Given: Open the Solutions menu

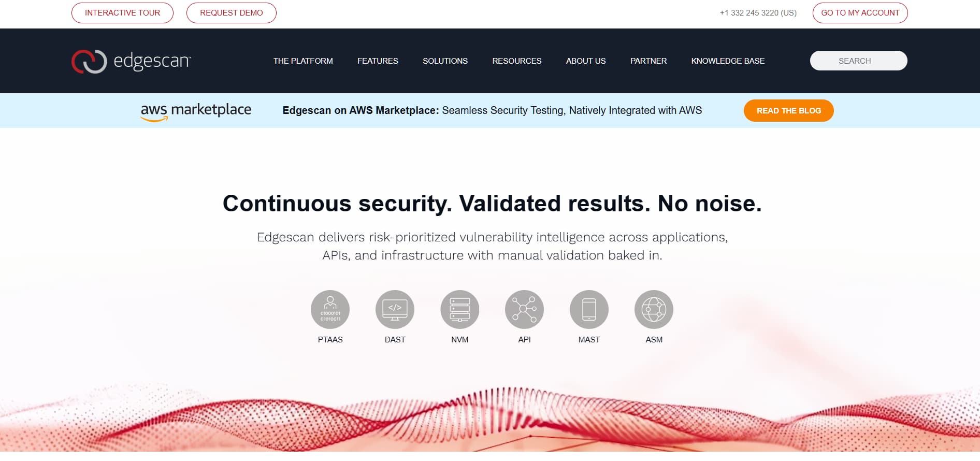Looking at the screenshot, I should tap(445, 61).
